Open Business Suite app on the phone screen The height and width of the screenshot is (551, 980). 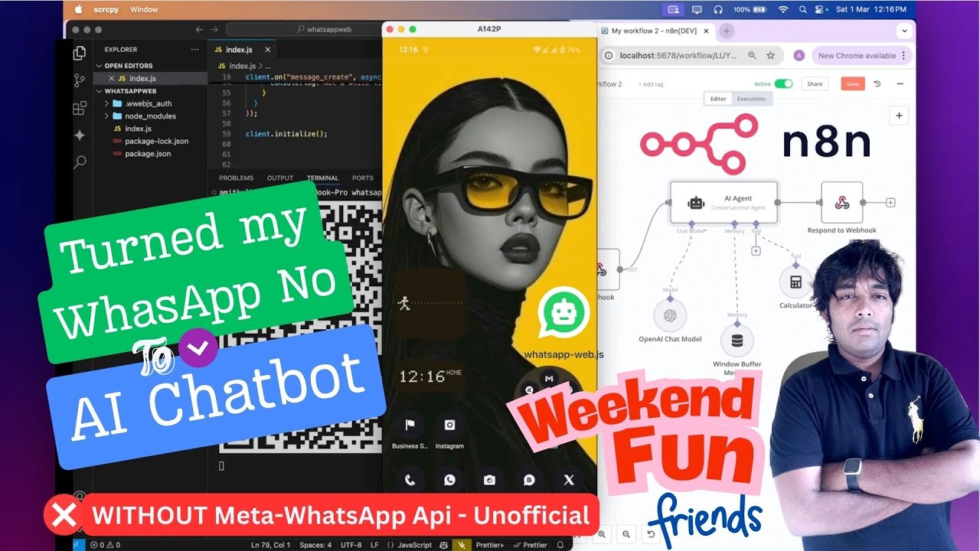click(x=410, y=425)
